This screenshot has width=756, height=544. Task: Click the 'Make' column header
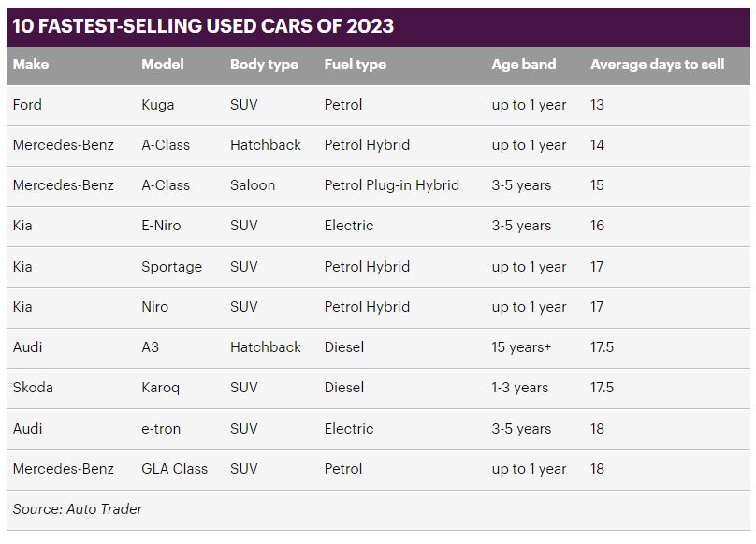[31, 65]
